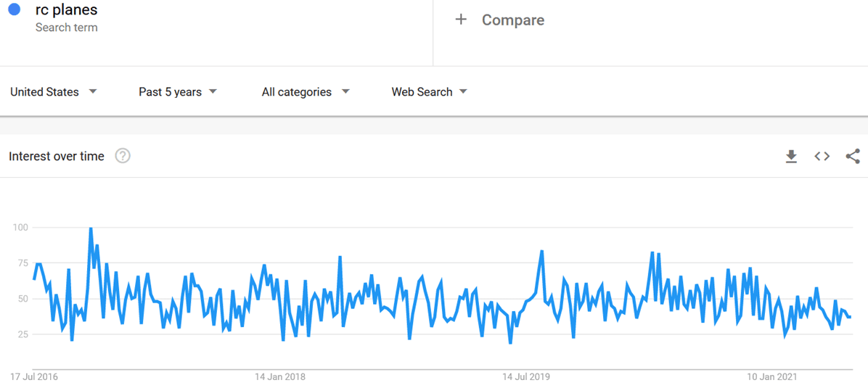Click the 14 Jul 2019 date label

click(x=526, y=377)
